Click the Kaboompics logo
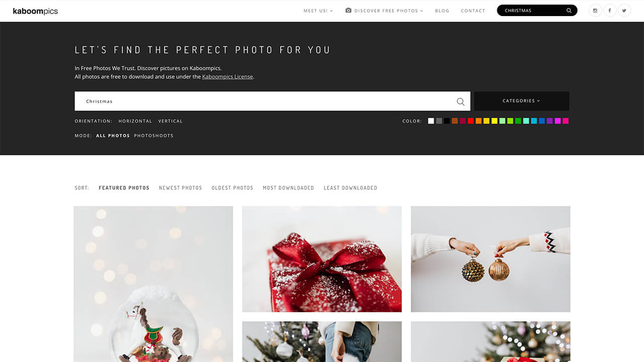This screenshot has height=362, width=644. coord(35,11)
